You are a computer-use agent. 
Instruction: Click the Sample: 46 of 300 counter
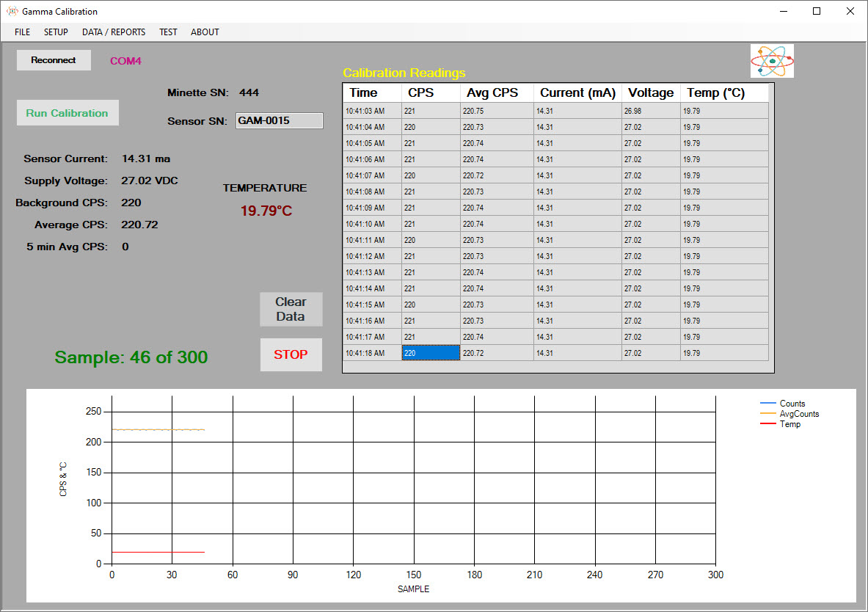coord(131,357)
